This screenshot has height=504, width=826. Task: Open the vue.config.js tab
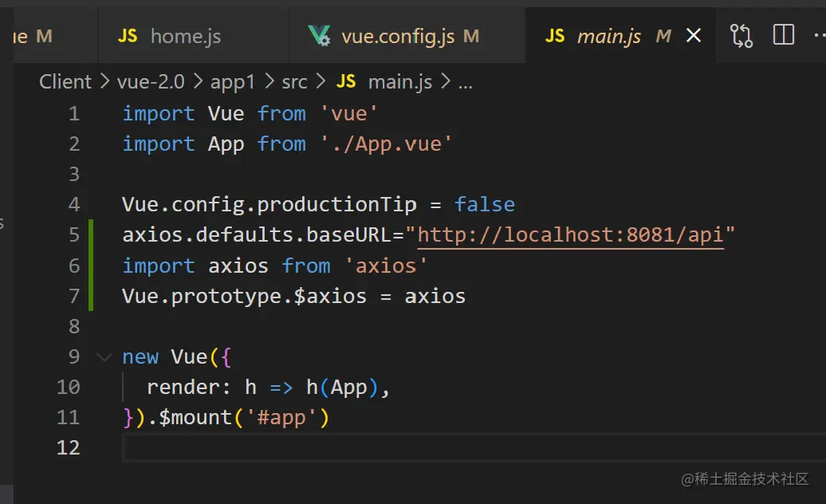click(407, 36)
